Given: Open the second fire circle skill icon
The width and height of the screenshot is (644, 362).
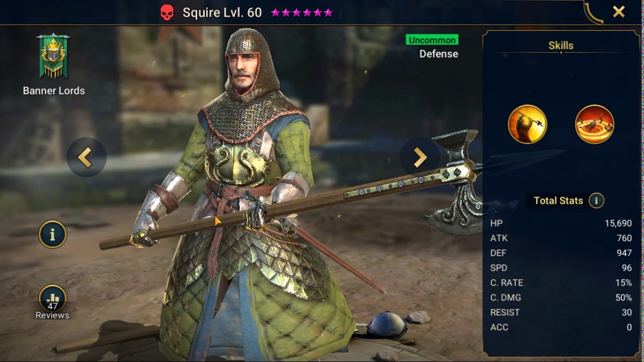Looking at the screenshot, I should click(x=595, y=124).
